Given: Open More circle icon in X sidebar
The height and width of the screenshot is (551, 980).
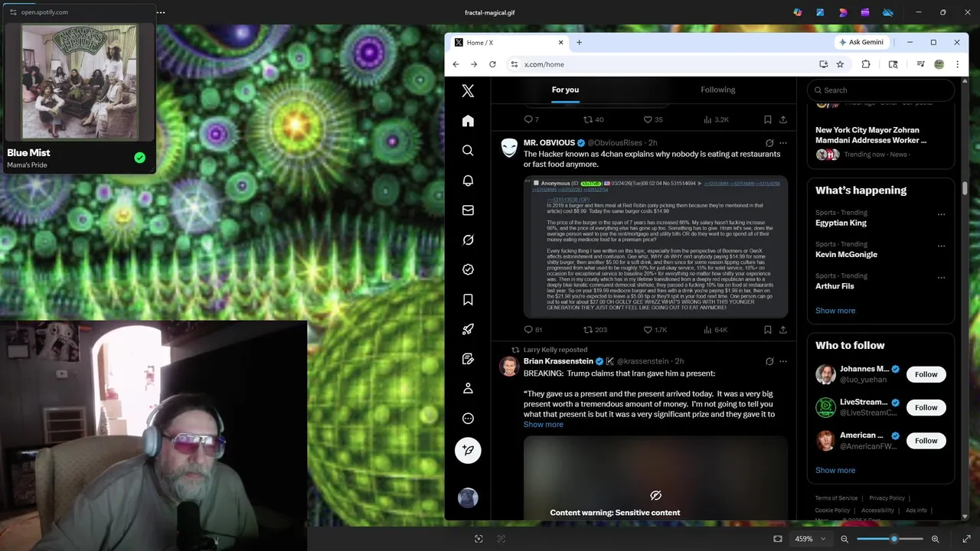Looking at the screenshot, I should click(468, 419).
